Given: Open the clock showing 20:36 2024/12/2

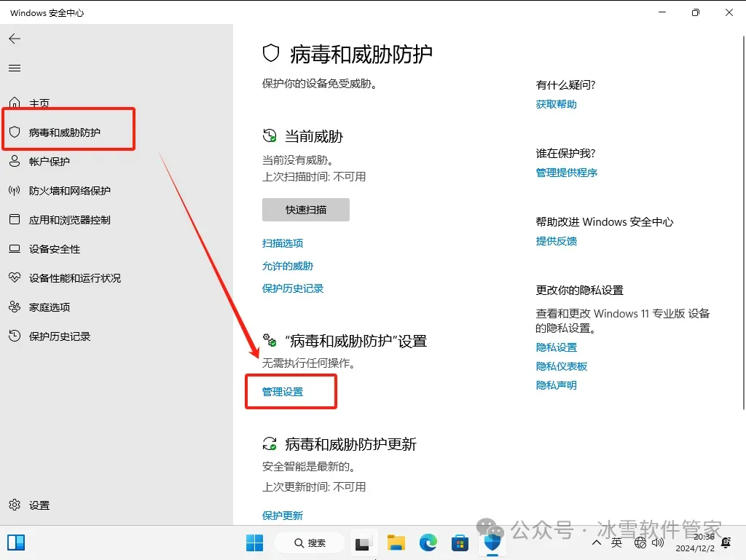Looking at the screenshot, I should pyautogui.click(x=695, y=543).
